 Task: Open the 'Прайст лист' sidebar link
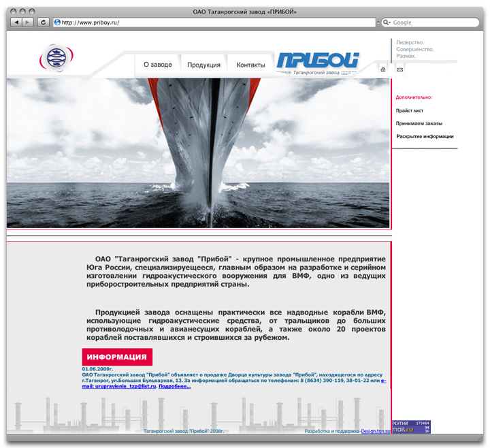click(x=410, y=110)
